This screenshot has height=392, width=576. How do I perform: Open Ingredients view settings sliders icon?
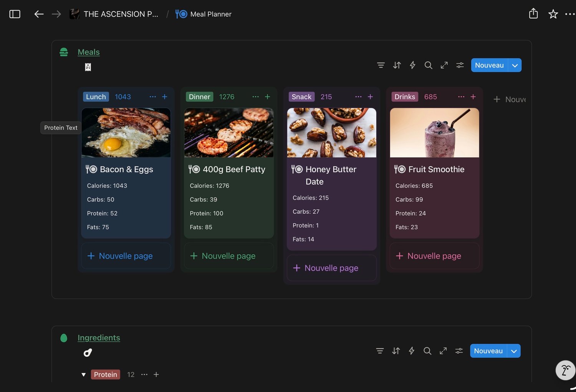click(459, 351)
